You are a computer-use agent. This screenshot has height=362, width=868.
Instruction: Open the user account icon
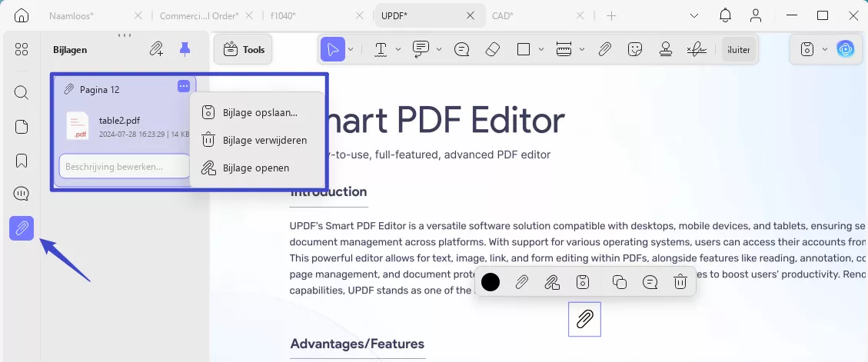tap(756, 15)
